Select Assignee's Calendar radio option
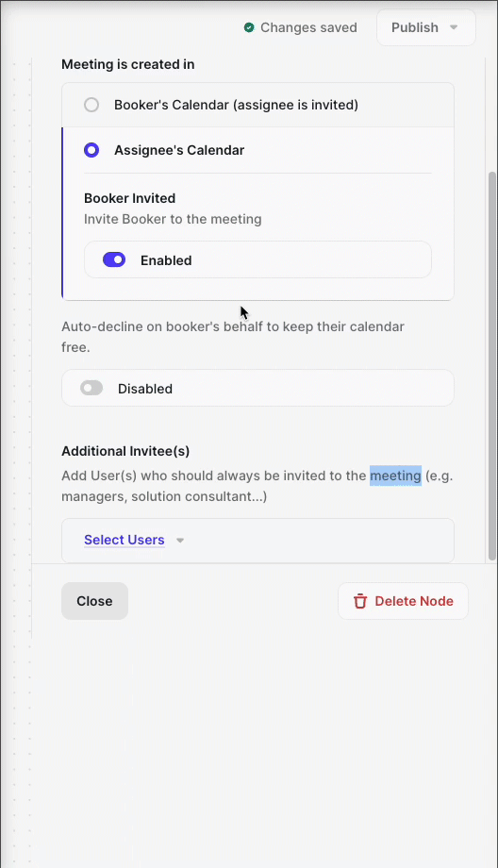 [x=91, y=150]
